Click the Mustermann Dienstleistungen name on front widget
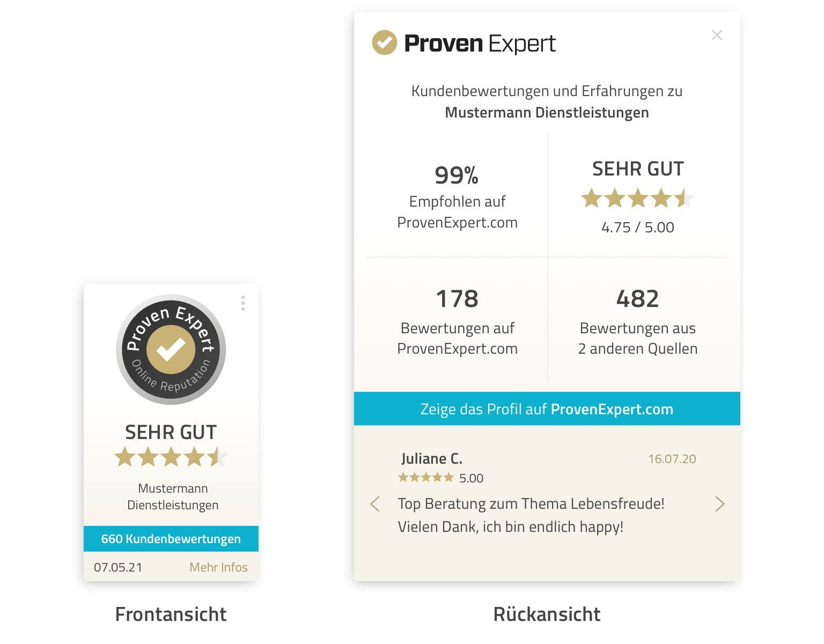 173,496
